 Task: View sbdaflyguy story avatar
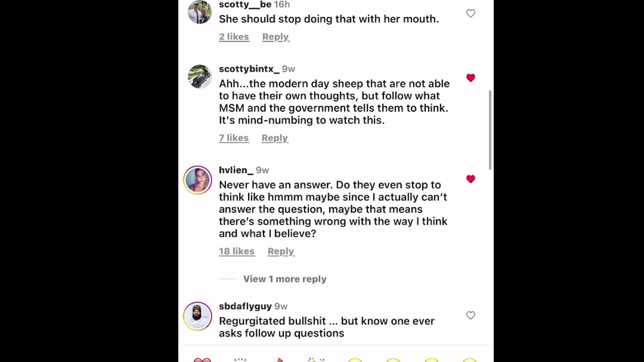pyautogui.click(x=198, y=316)
